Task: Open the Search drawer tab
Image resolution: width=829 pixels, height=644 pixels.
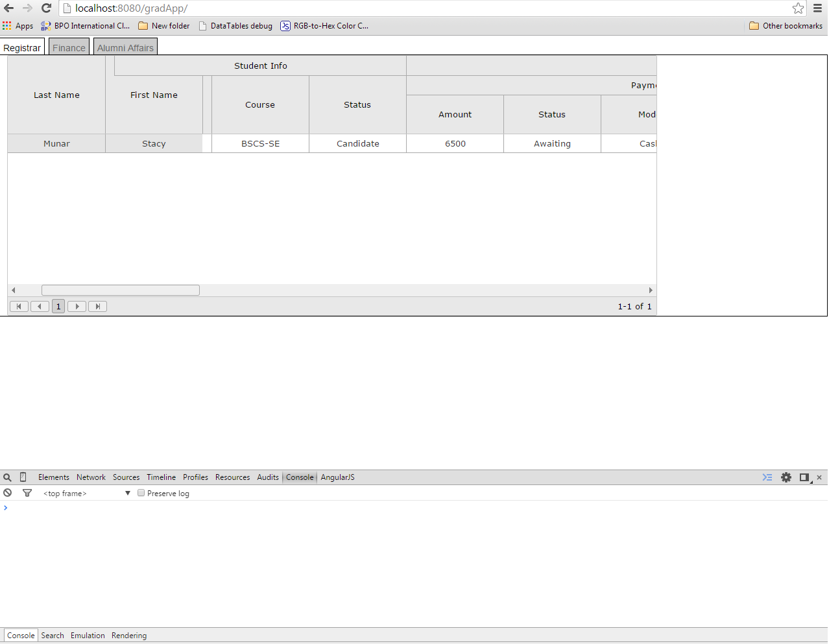Action: 53,636
